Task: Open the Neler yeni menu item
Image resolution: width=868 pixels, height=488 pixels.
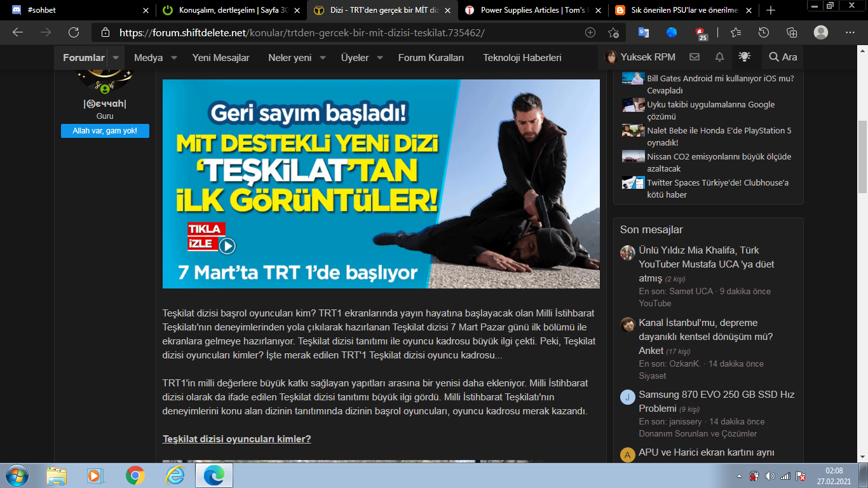Action: (x=290, y=58)
